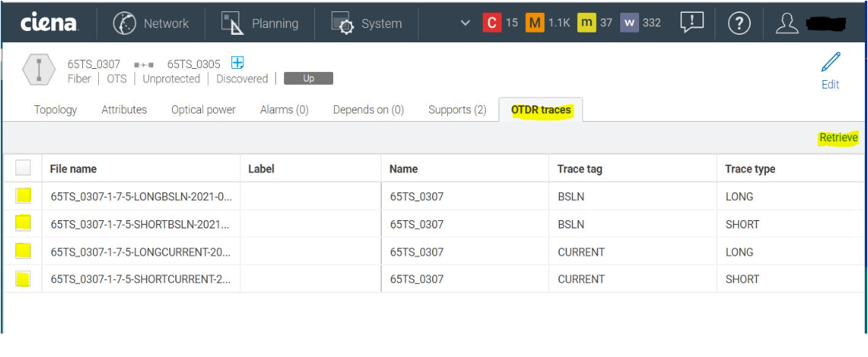Click file name 65TS_0307-1-7-5-LONGCURRENT
The image size is (868, 357).
[141, 252]
